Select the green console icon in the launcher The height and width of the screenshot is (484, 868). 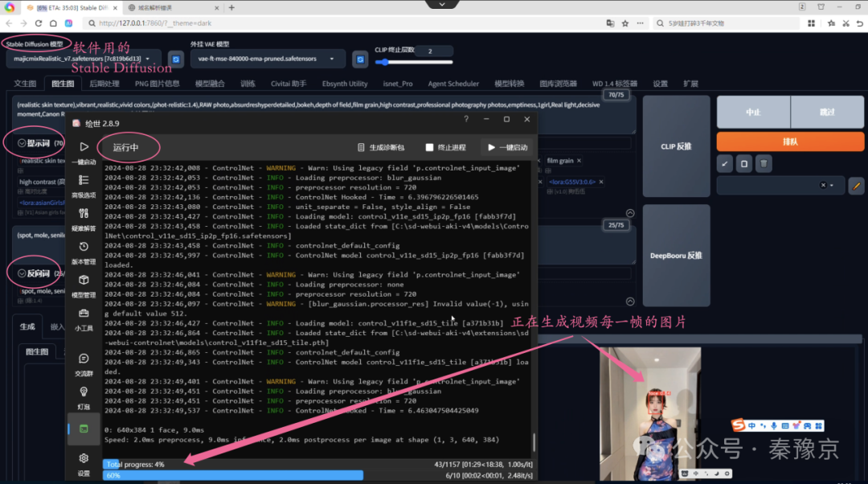[84, 429]
